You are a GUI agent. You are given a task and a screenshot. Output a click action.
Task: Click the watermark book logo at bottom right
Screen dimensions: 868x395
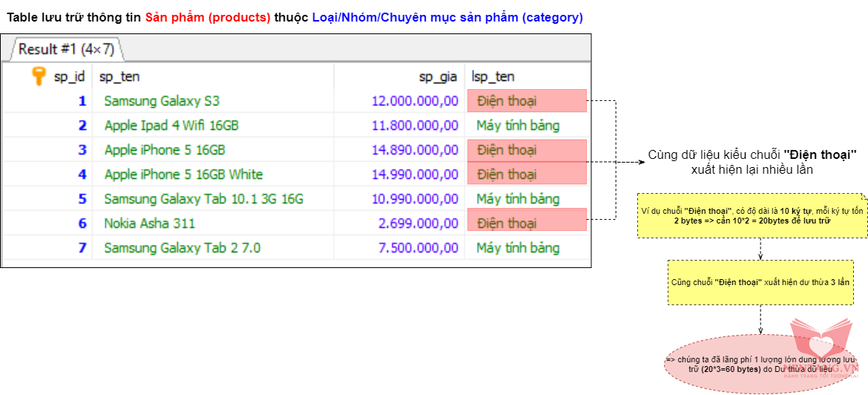pyautogui.click(x=822, y=347)
